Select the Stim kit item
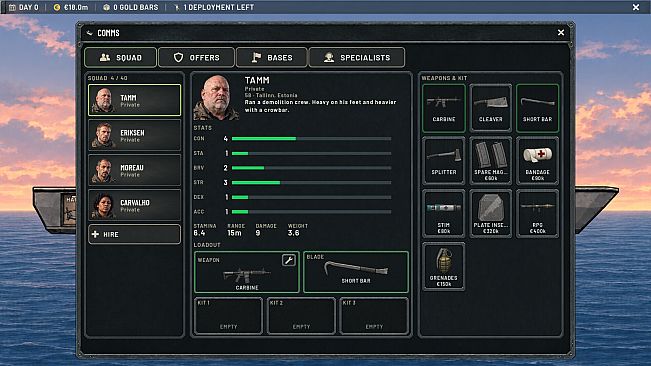This screenshot has height=366, width=651. click(444, 214)
